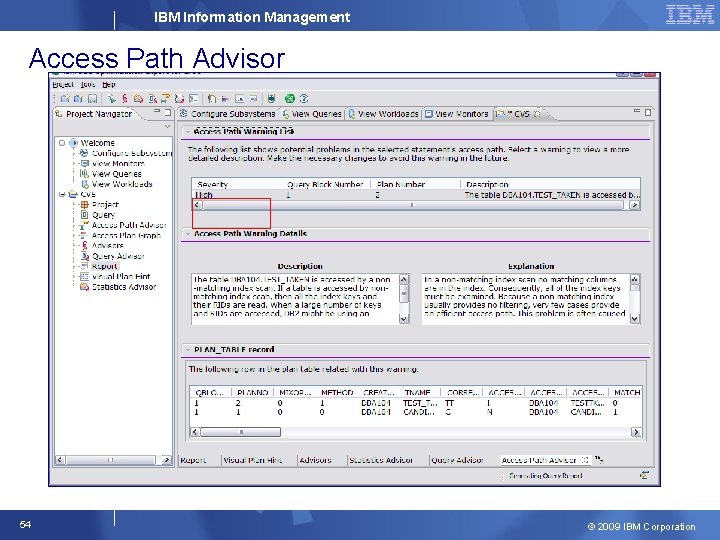This screenshot has height=540, width=720.
Task: Click the Query Block Number column header
Action: [326, 184]
